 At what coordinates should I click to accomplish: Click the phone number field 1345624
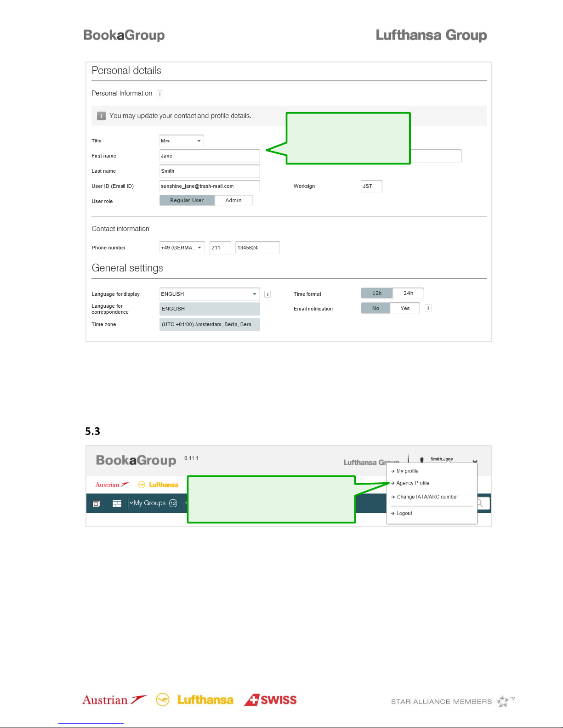click(x=257, y=248)
